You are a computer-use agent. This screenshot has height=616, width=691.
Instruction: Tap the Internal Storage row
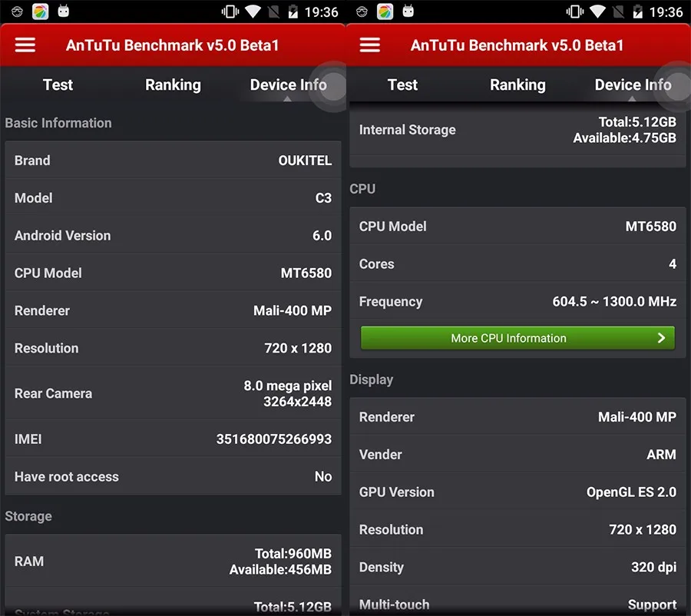point(517,130)
